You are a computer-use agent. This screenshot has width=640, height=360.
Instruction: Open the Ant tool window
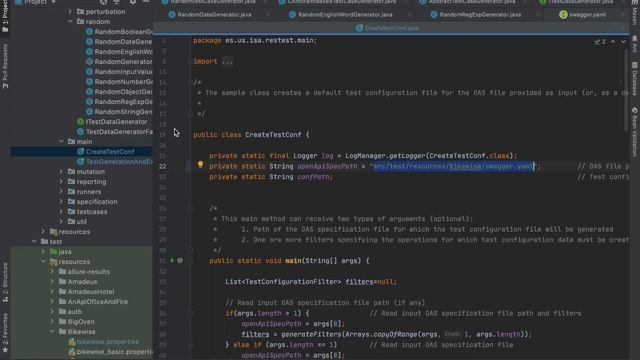tap(635, 44)
